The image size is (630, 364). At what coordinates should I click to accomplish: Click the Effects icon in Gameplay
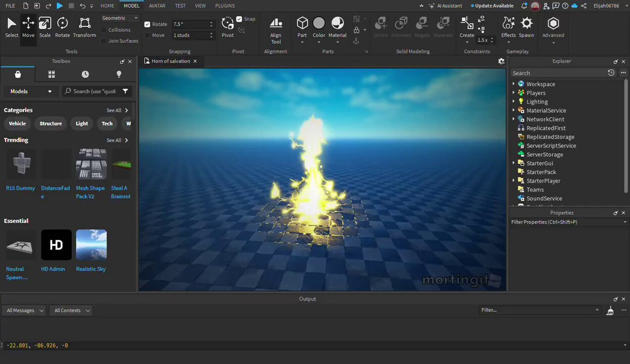pos(508,27)
